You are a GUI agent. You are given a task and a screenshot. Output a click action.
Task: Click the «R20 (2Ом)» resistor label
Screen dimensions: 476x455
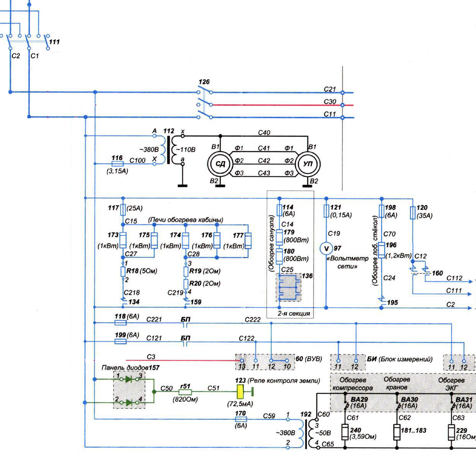point(205,283)
